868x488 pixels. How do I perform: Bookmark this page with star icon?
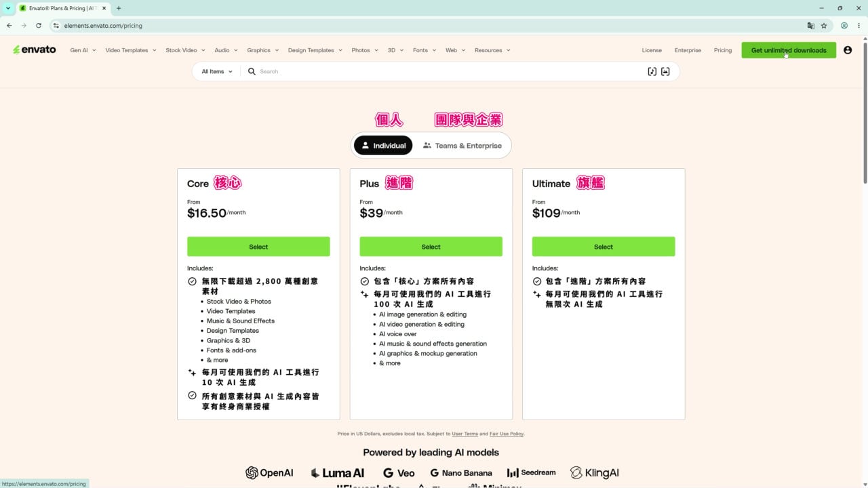pyautogui.click(x=824, y=26)
